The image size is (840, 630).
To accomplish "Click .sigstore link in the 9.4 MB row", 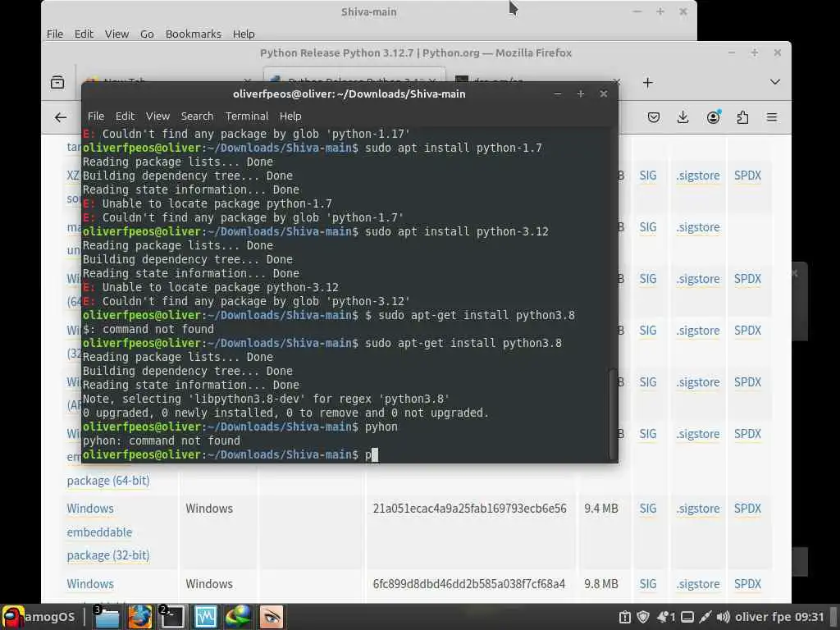I will (697, 509).
